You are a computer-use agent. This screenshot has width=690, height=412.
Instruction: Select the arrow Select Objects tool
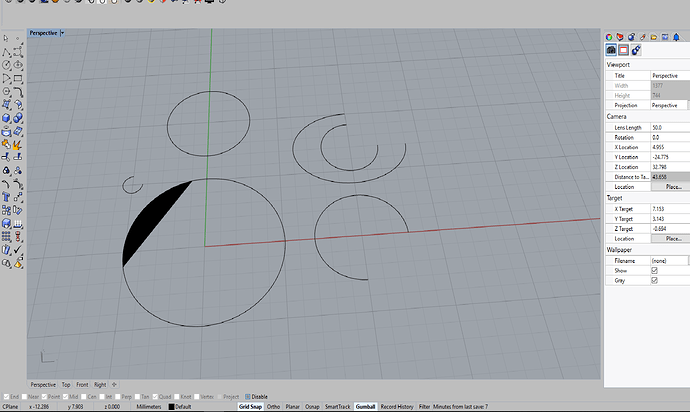6,39
